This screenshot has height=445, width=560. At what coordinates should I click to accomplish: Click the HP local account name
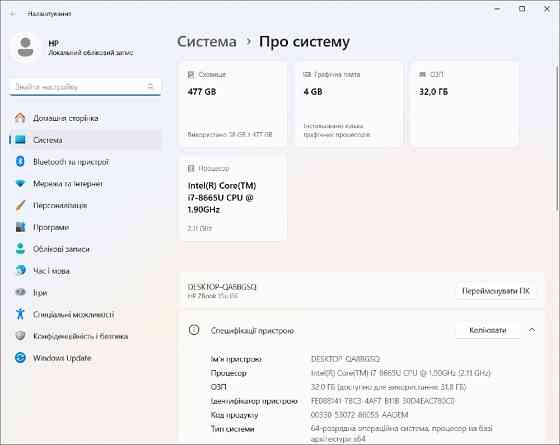pos(54,43)
